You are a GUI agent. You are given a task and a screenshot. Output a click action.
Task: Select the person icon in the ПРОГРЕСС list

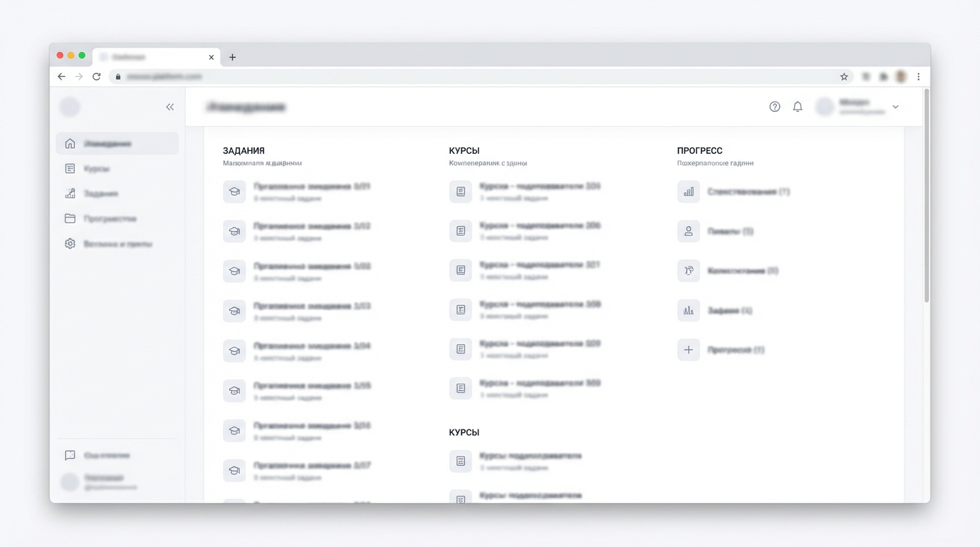pos(688,231)
